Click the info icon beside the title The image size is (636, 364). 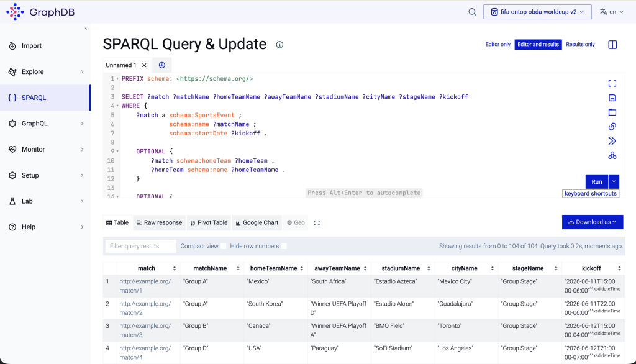click(279, 45)
